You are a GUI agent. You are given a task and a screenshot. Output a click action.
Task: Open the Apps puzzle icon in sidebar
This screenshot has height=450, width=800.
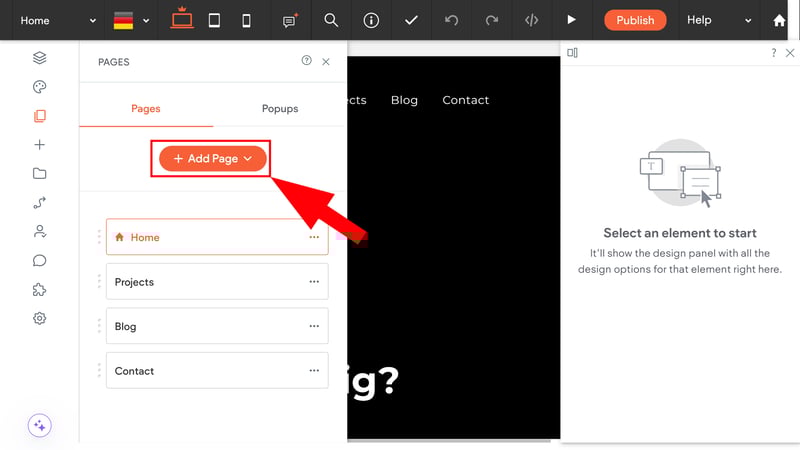click(x=39, y=290)
